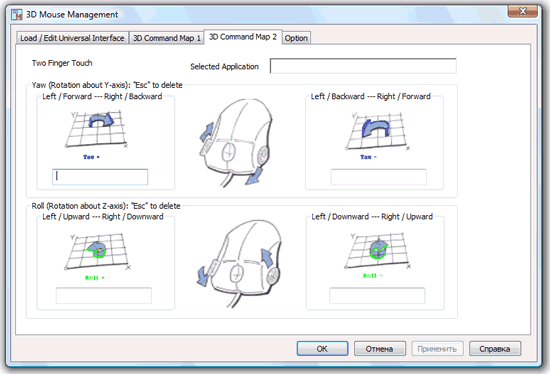Click 'Left / Forward --- Right / Backward' label
550x374 pixels.
tap(102, 96)
